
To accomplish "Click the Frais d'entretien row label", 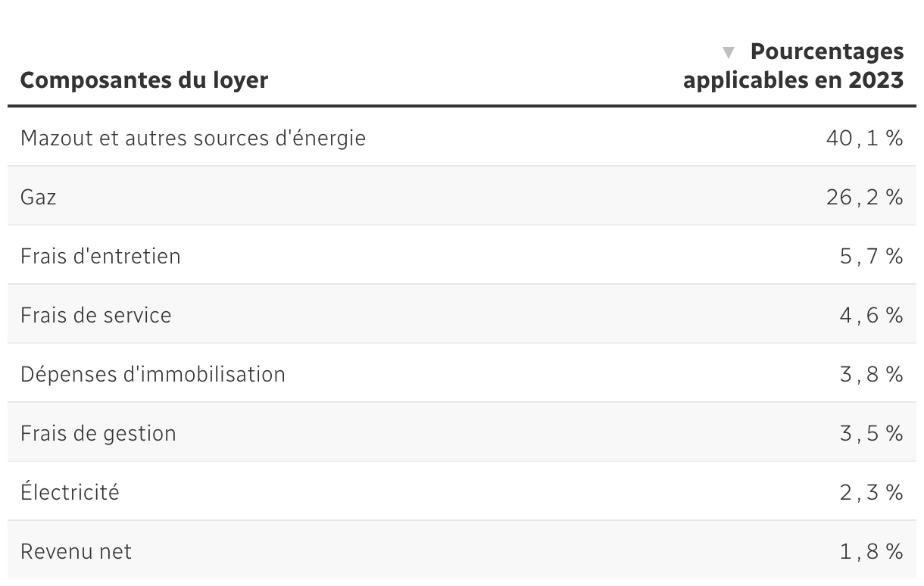I will pos(101,256).
